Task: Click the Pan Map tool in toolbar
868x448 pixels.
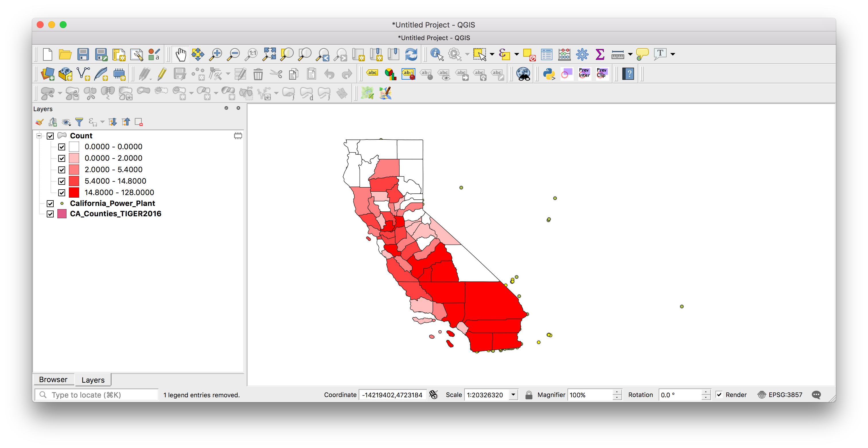Action: [180, 54]
